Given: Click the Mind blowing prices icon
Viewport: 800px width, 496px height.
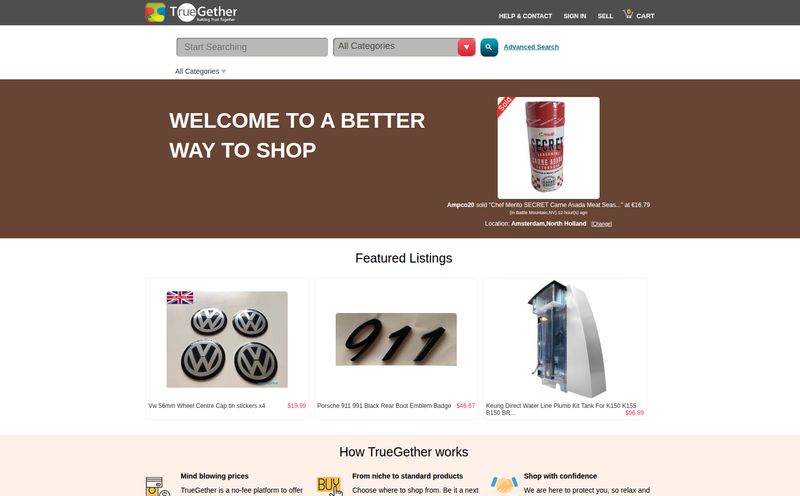Looking at the screenshot, I should coord(157,486).
